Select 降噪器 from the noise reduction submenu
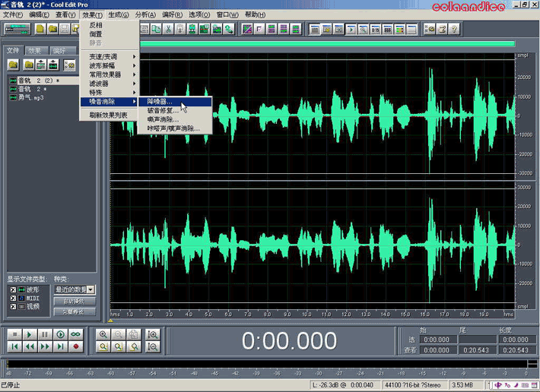Image resolution: width=540 pixels, height=392 pixels. tap(160, 101)
